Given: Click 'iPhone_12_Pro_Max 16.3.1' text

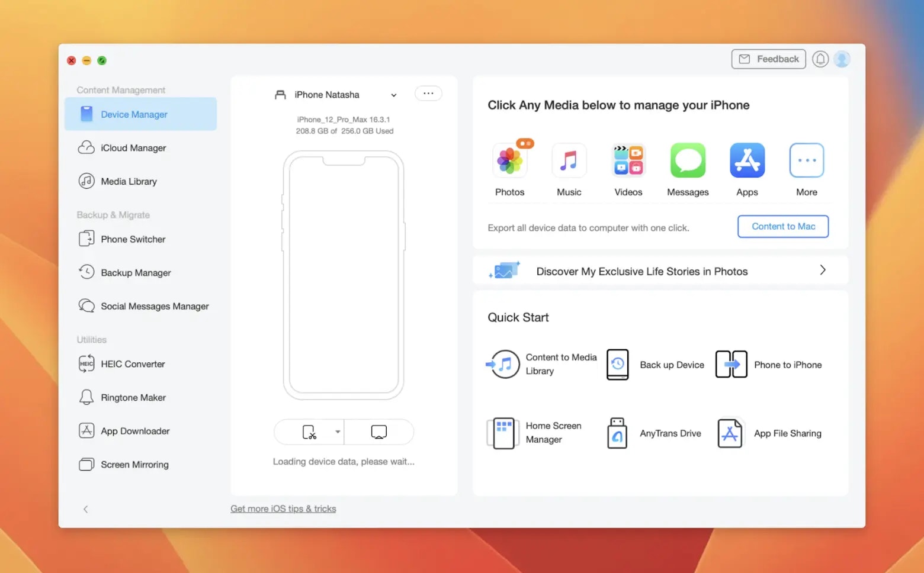Looking at the screenshot, I should pos(344,120).
